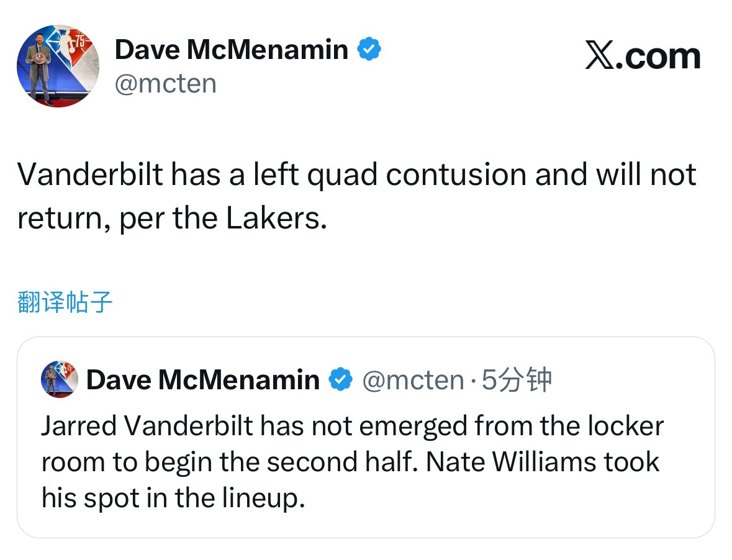
Task: Click "left quad contusion" in the main post
Action: (391, 175)
